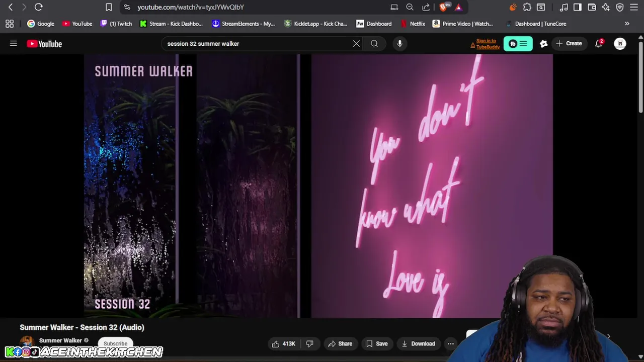Save the video to a playlist

(x=377, y=344)
